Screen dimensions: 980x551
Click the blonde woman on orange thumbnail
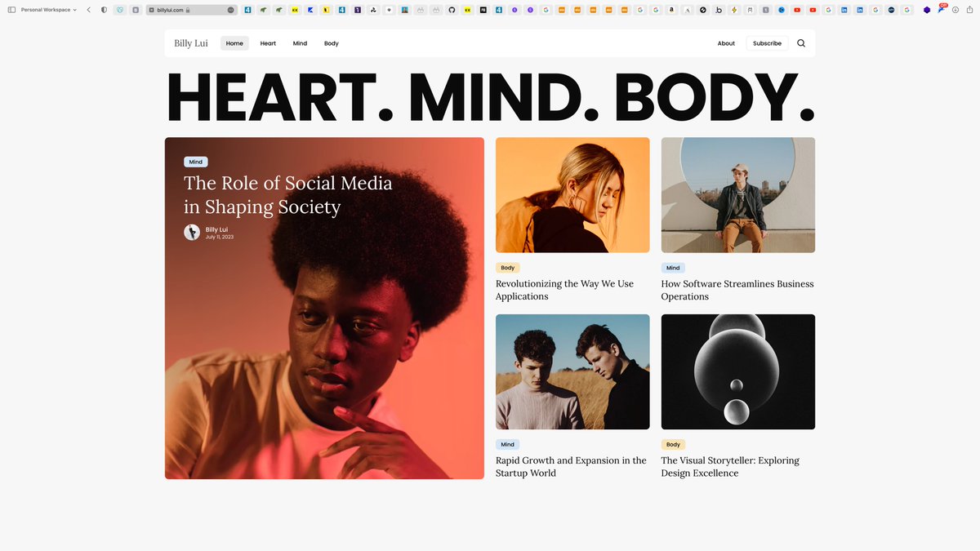(x=572, y=195)
